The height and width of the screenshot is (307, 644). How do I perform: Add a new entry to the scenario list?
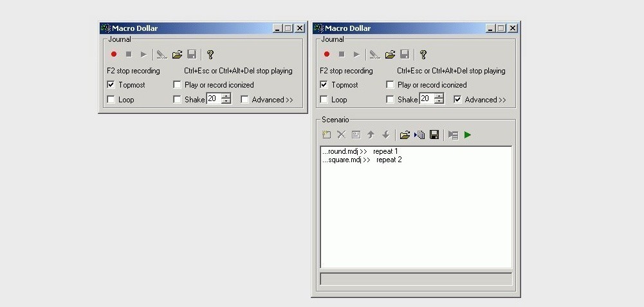(x=327, y=135)
